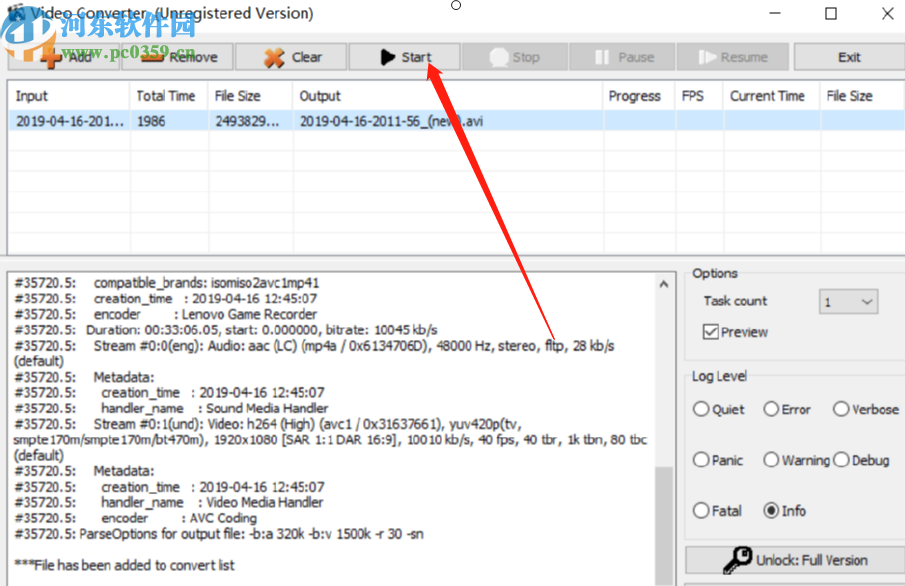
Task: Click the first File Size column header
Action: (x=250, y=96)
